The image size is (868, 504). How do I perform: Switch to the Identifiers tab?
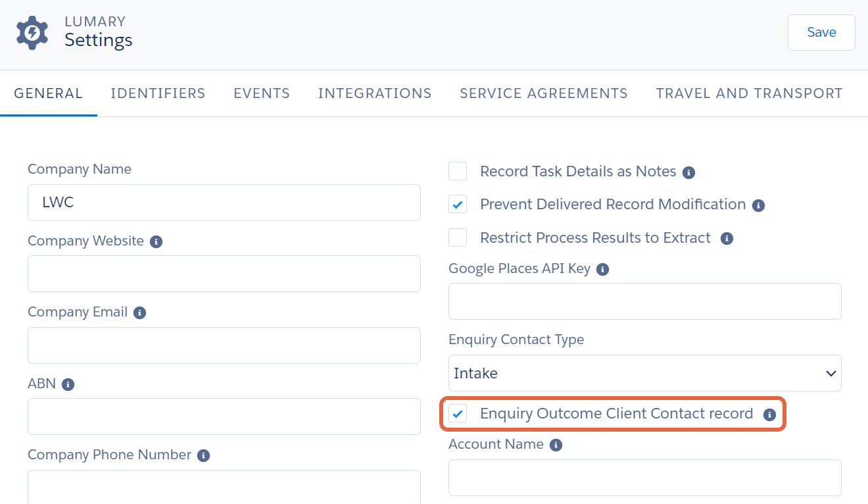(158, 93)
